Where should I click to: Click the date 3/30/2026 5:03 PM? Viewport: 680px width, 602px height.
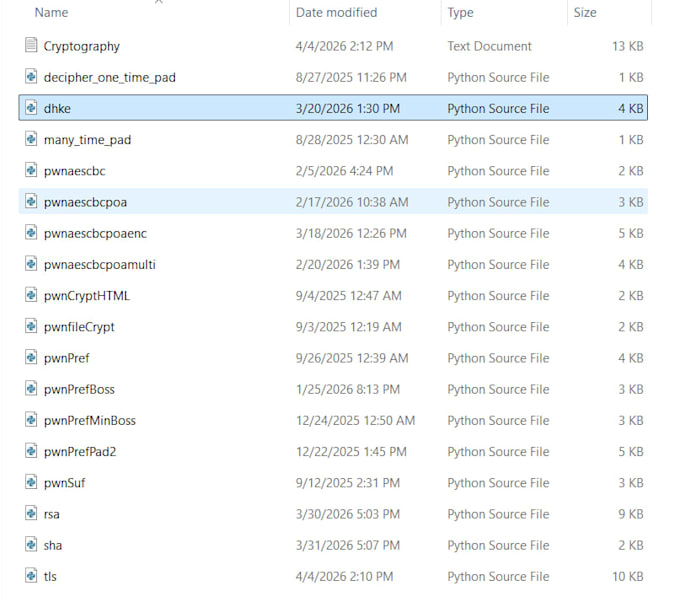348,514
